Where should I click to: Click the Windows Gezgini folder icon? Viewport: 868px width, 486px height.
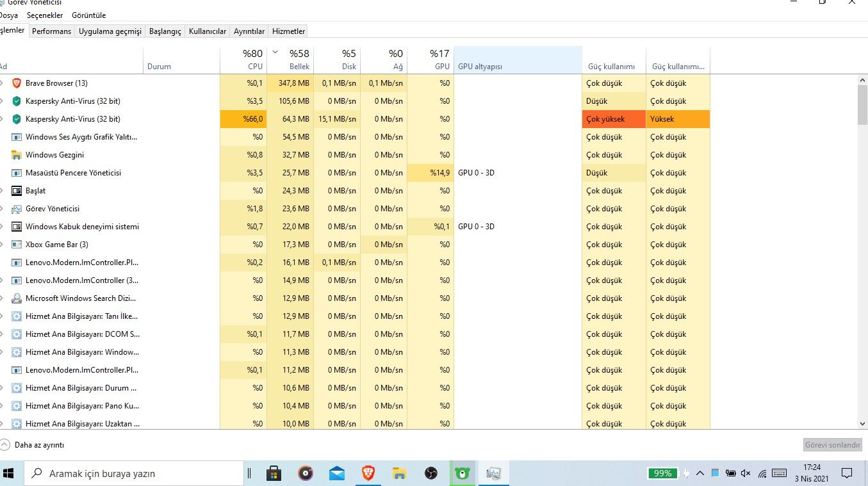(x=17, y=155)
